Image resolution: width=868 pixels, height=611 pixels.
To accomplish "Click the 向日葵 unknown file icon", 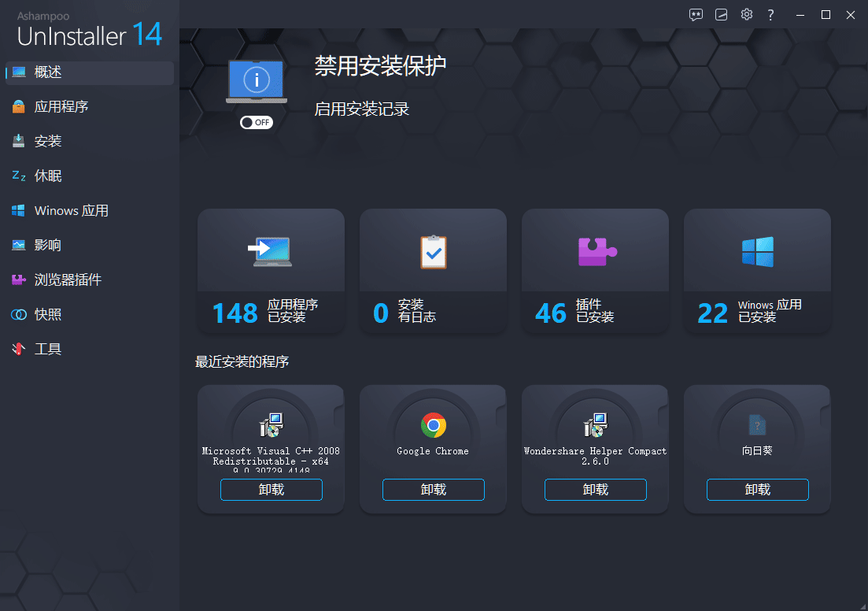I will [757, 425].
